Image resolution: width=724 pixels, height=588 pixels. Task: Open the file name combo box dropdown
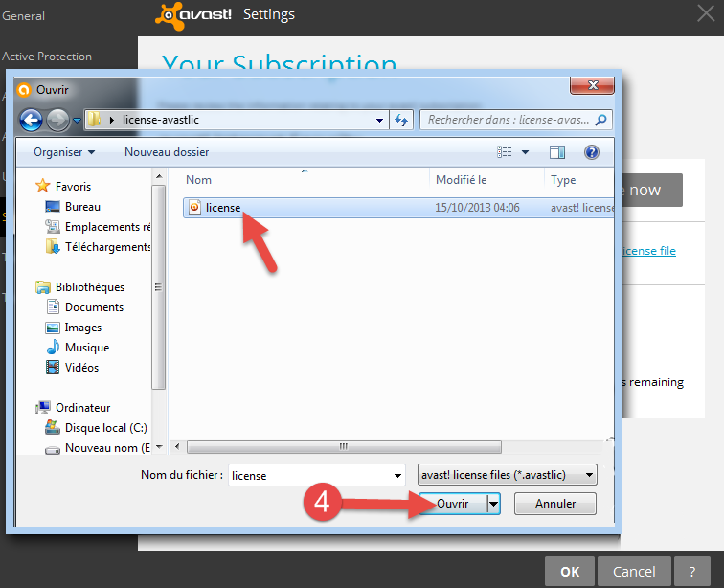tap(398, 475)
